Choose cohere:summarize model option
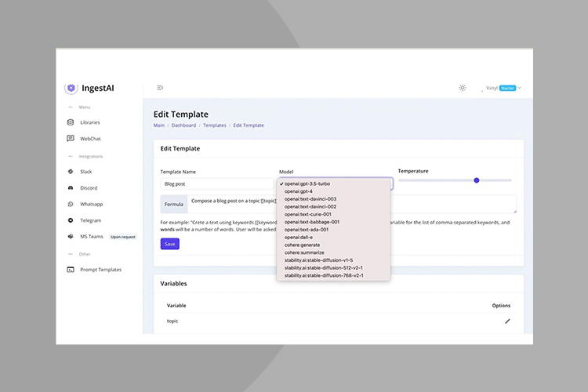The height and width of the screenshot is (392, 588). pos(333,252)
